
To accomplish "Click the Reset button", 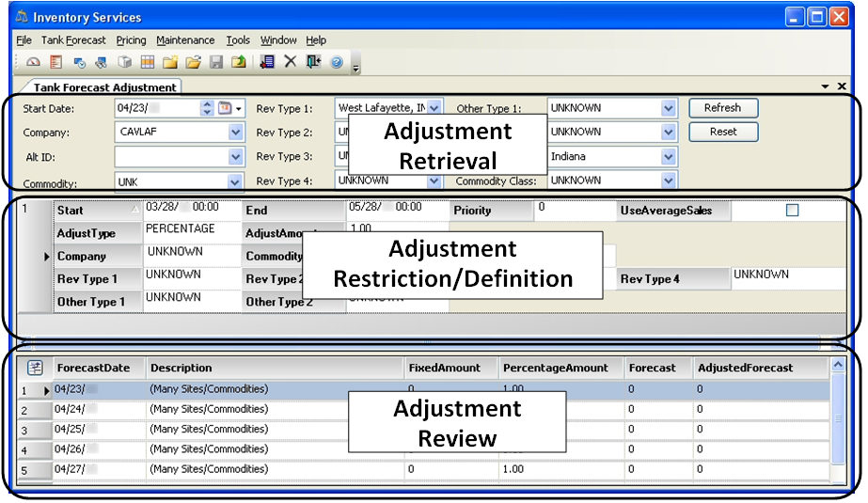I will [x=722, y=132].
